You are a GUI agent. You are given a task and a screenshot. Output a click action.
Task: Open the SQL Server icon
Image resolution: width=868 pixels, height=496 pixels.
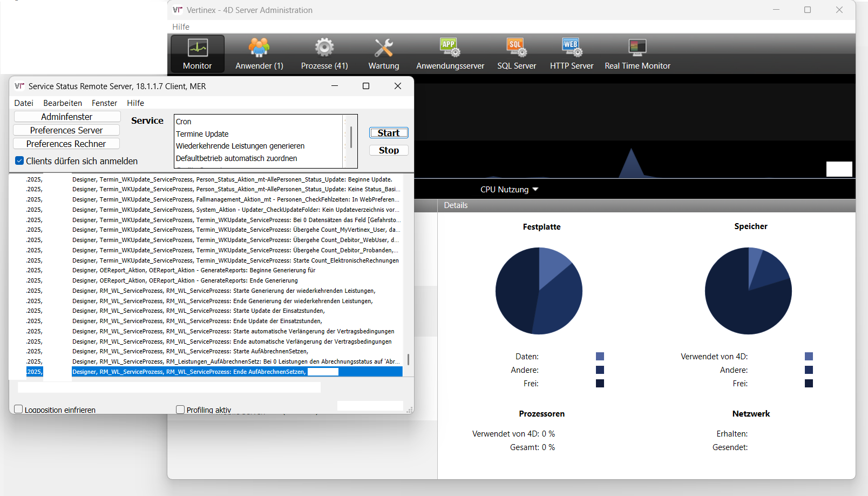coord(517,49)
